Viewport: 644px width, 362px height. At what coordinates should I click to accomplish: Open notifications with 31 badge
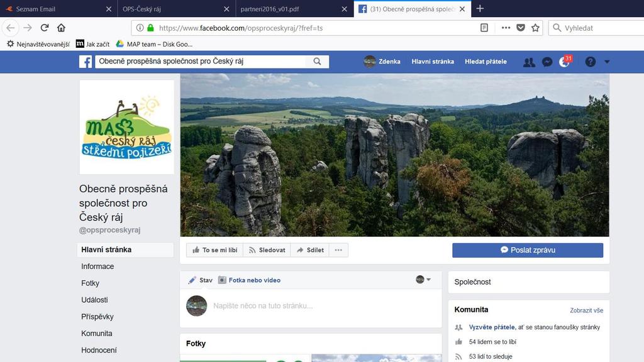pos(565,62)
